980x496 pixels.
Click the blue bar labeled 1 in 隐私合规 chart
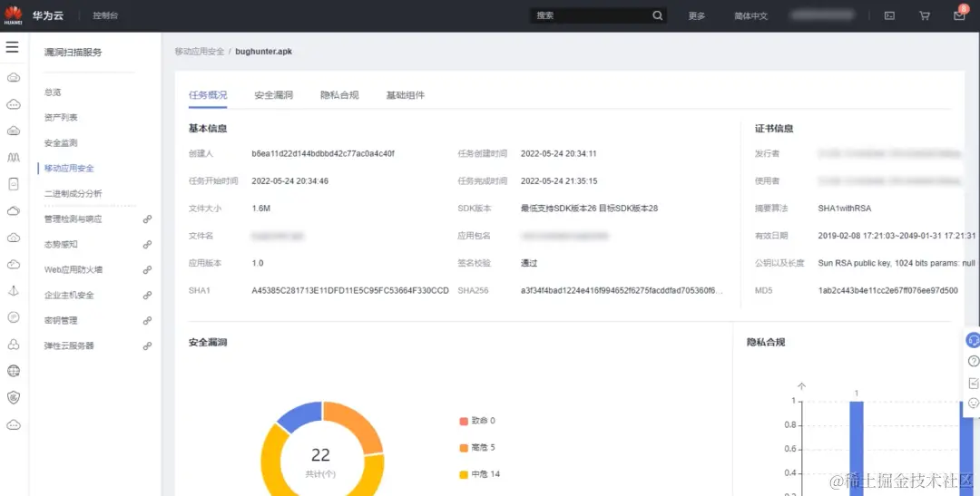coord(857,448)
